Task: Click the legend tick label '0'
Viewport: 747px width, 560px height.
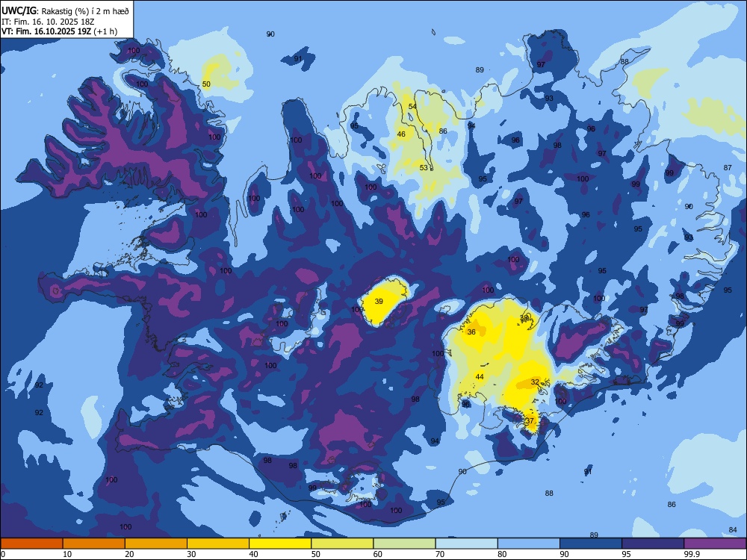Action: pyautogui.click(x=3, y=554)
